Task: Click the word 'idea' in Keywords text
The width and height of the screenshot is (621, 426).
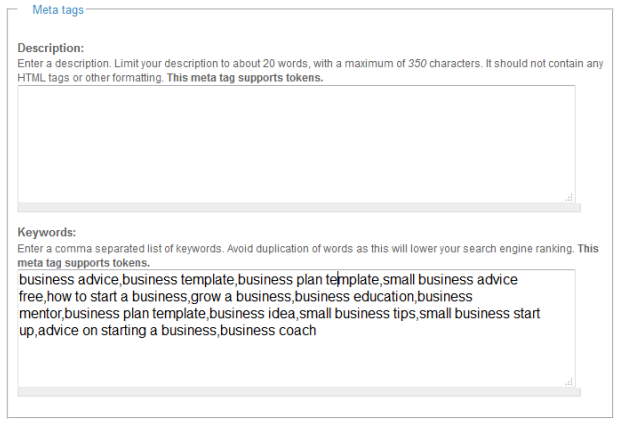Action: point(282,314)
